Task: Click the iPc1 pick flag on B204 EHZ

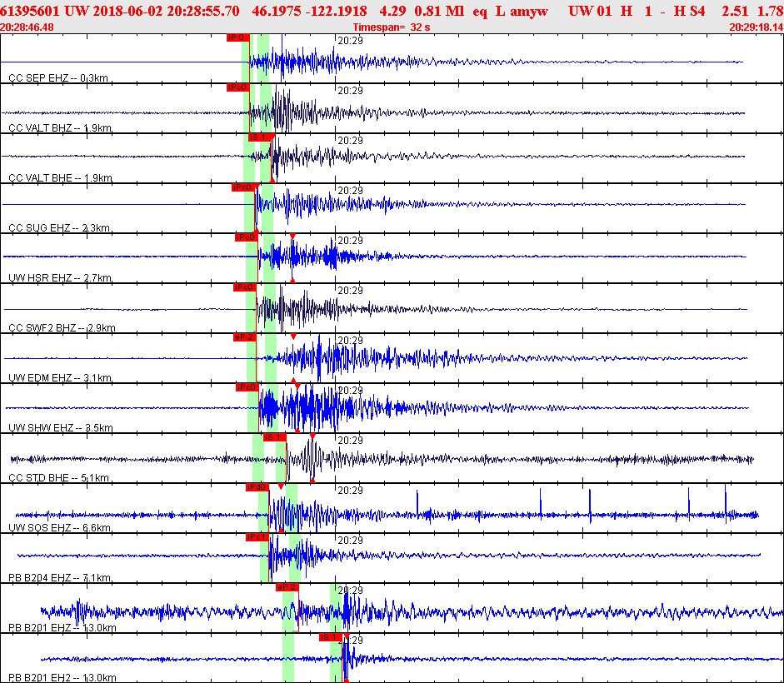Action: (x=257, y=537)
